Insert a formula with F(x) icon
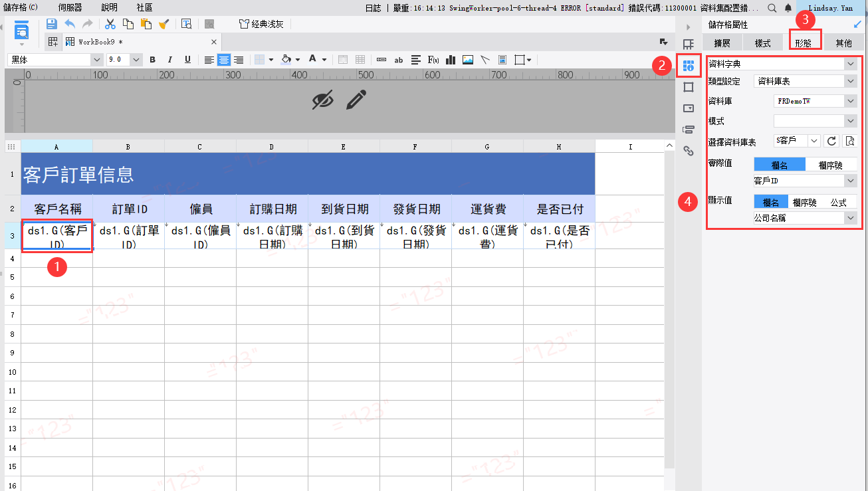868x491 pixels. (433, 60)
